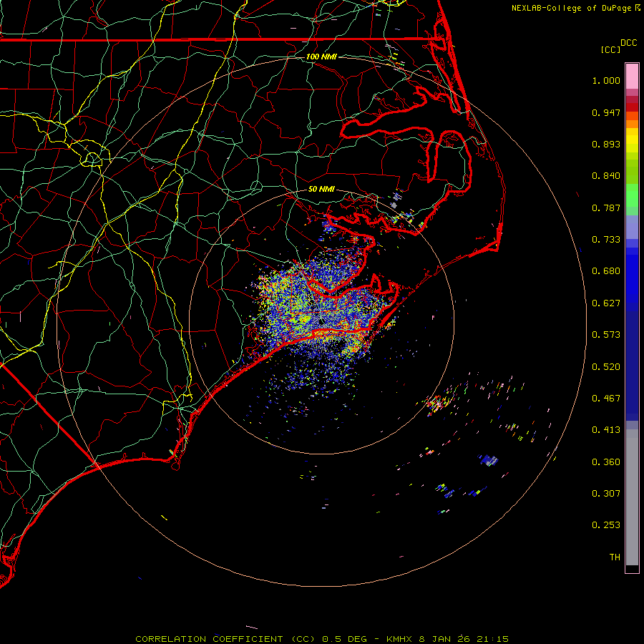644x644 pixels.
Task: Click the 50 NMI range ring label
Action: pos(321,190)
